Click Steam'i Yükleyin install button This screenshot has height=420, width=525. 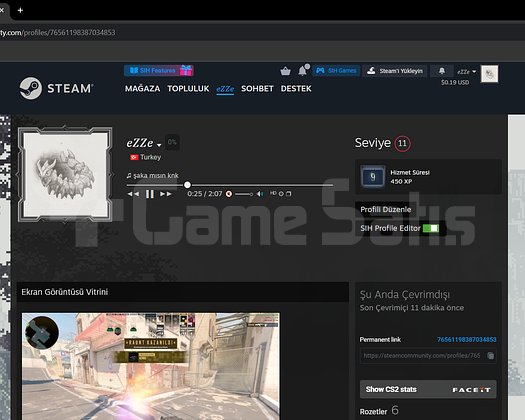(395, 71)
